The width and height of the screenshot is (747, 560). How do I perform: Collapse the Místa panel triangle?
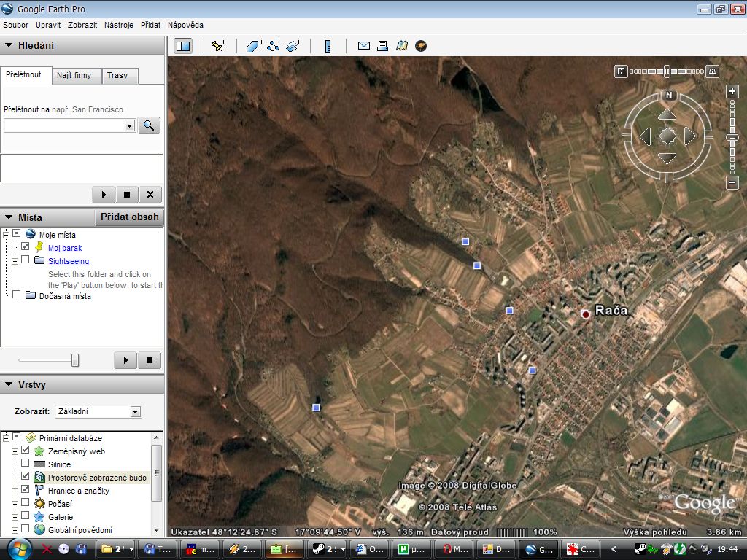(9, 217)
